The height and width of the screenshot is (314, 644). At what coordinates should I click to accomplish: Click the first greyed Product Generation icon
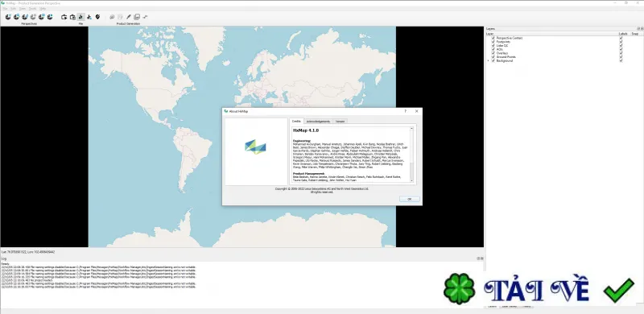pos(112,17)
